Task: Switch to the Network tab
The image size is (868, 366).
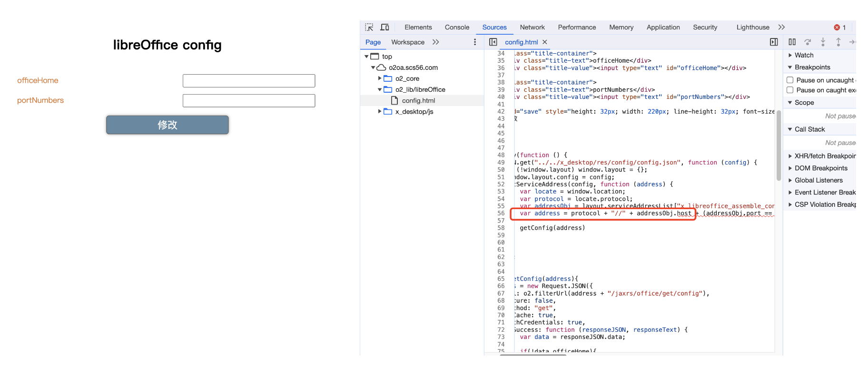Action: (x=532, y=27)
